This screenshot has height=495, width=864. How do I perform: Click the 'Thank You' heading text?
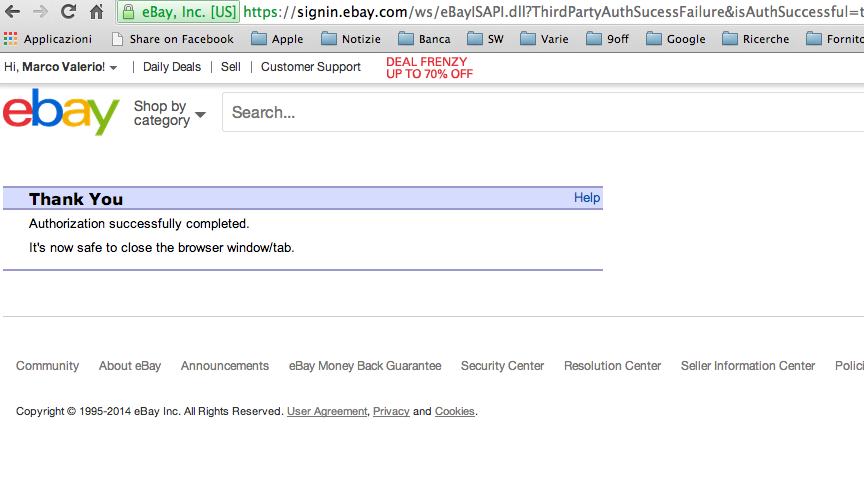click(x=76, y=199)
